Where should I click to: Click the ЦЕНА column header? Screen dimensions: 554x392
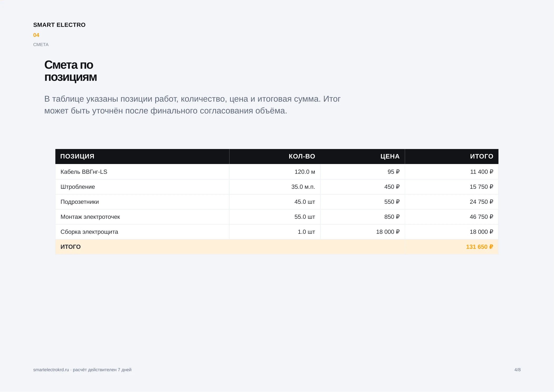(390, 156)
